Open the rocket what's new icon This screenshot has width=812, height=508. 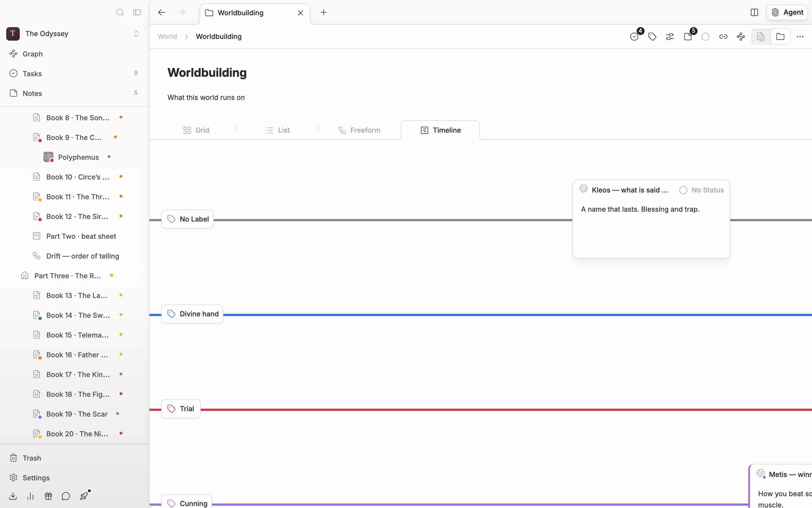(84, 496)
